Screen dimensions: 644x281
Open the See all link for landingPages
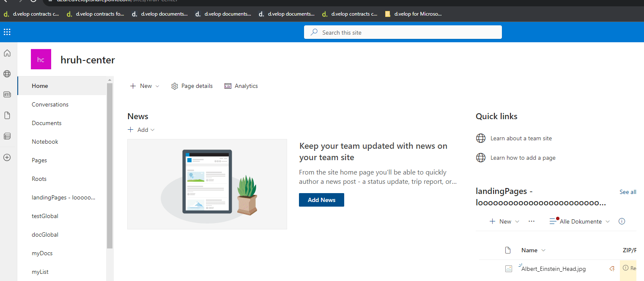coord(628,191)
